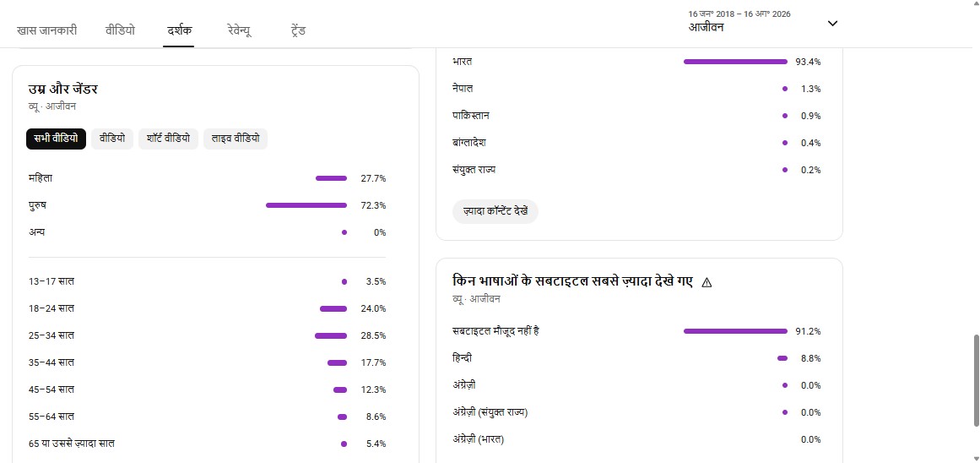This screenshot has width=980, height=463.
Task: Click the warning triangle icon beside subtitles heading
Action: [x=707, y=282]
